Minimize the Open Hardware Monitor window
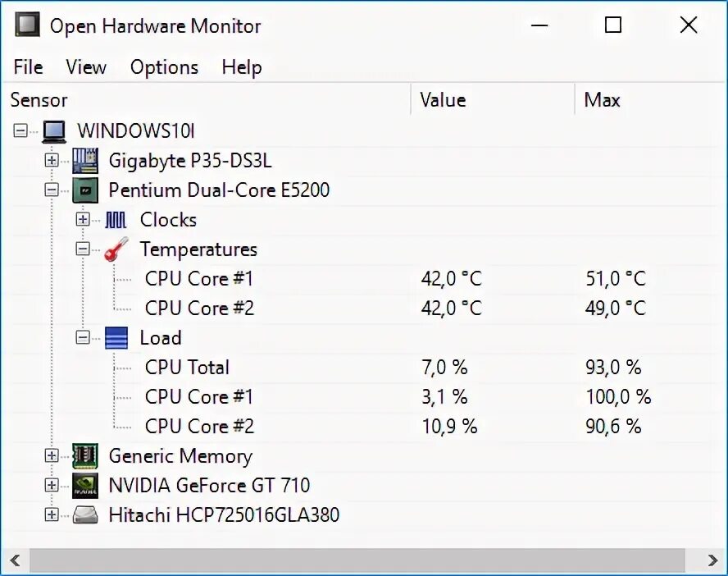Image resolution: width=728 pixels, height=576 pixels. pyautogui.click(x=539, y=25)
